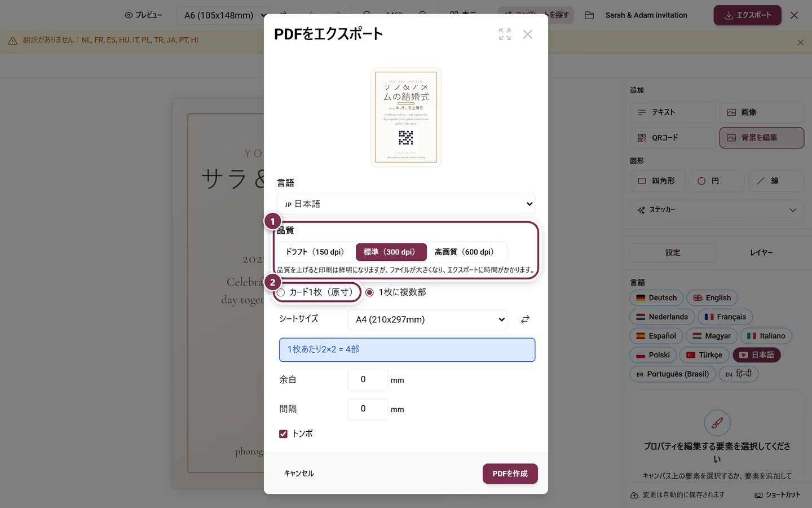
Task: Select the Deutsch language chip
Action: [656, 298]
